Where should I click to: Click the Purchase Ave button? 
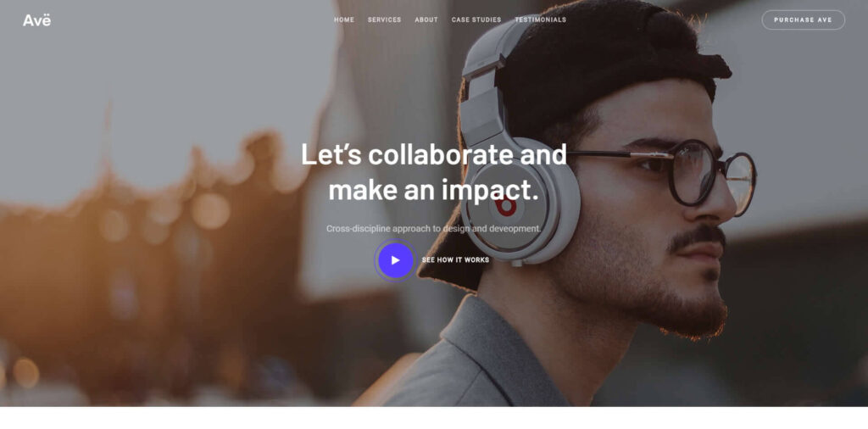[804, 20]
